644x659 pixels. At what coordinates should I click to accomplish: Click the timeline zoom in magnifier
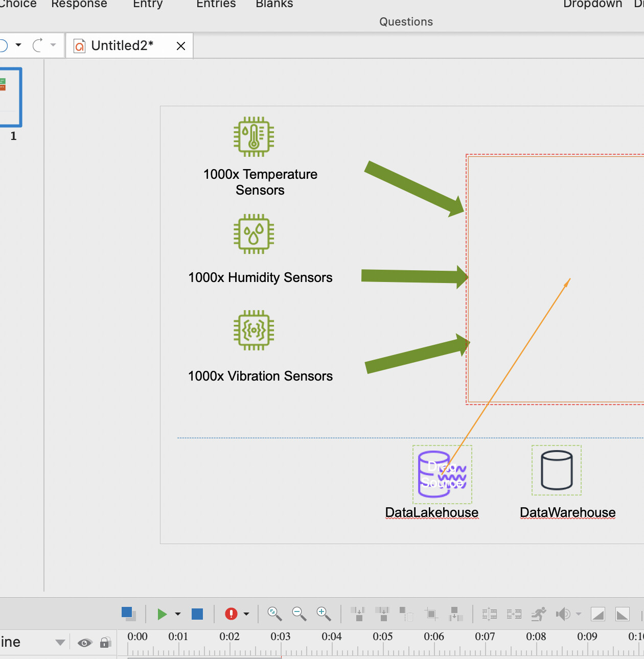coord(324,614)
